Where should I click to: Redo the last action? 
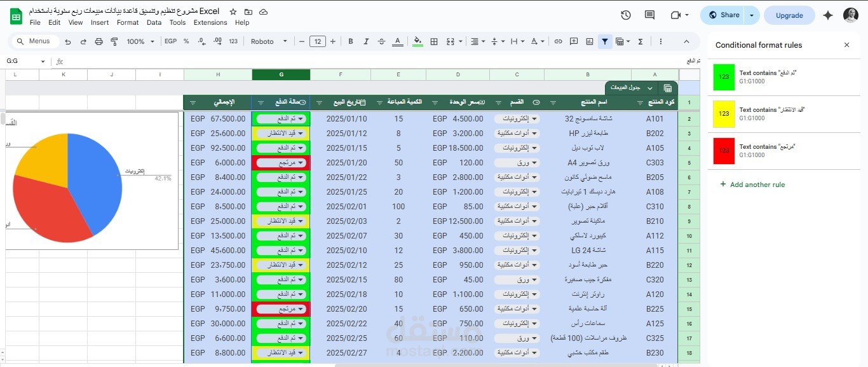(x=83, y=41)
